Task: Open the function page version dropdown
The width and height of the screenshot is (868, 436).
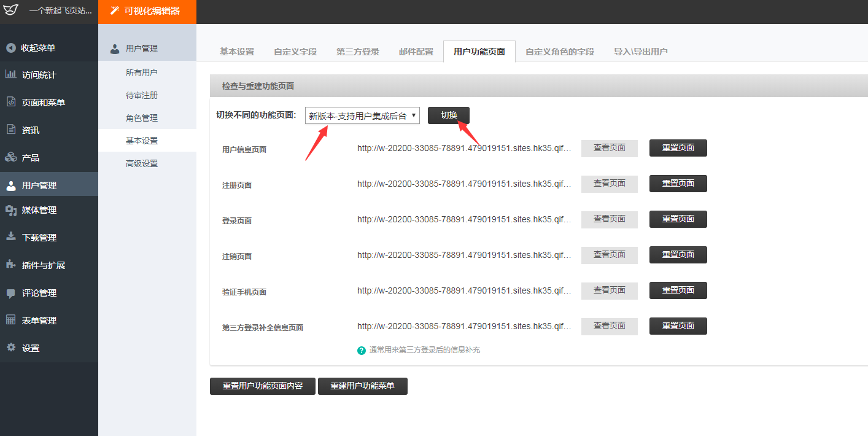Action: click(x=362, y=115)
